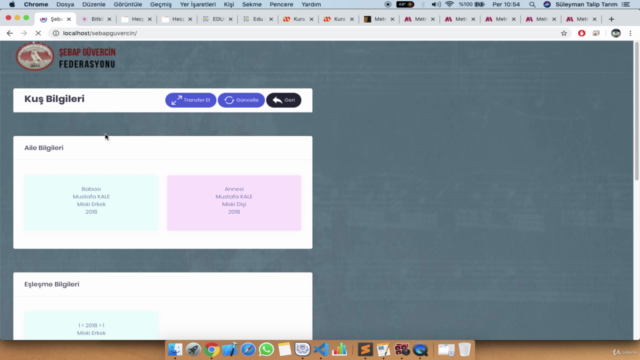Image resolution: width=640 pixels, height=360 pixels.
Task: Close the active Şebap tab
Action: 69,19
